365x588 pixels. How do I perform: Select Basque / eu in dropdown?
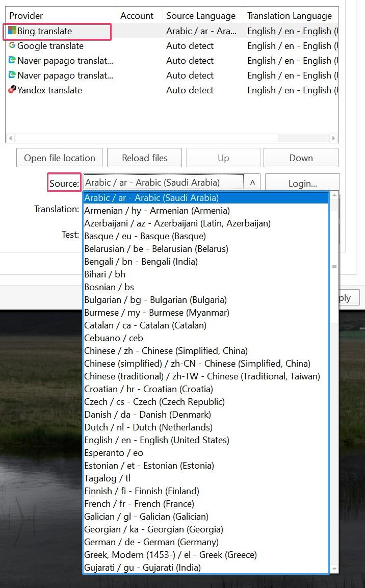(206, 236)
